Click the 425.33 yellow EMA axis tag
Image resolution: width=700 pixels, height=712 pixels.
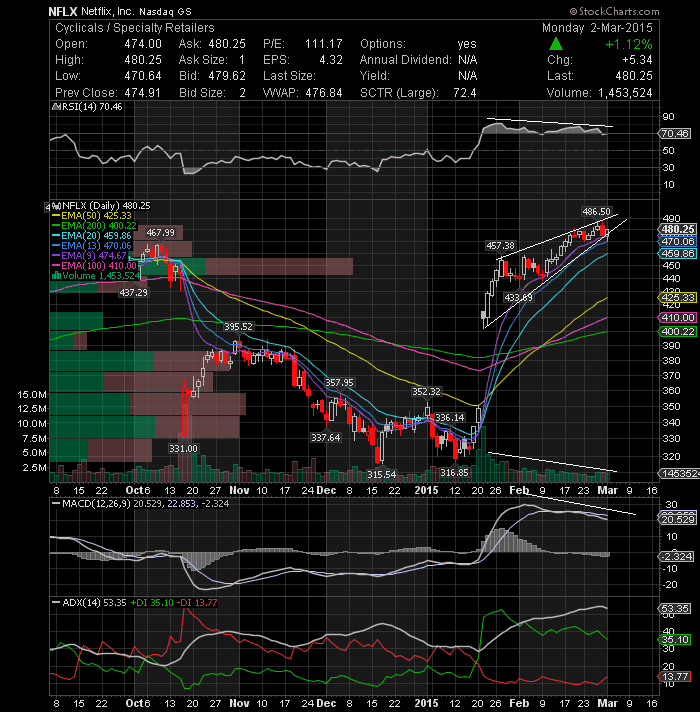coord(678,297)
